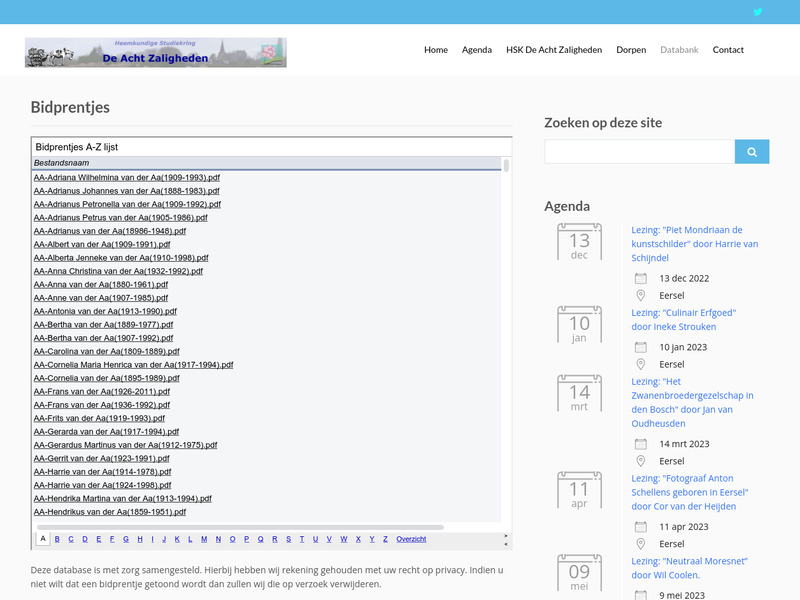The height and width of the screenshot is (600, 800).
Task: Click the small date icon next to 11 apr 2023
Action: pos(640,527)
